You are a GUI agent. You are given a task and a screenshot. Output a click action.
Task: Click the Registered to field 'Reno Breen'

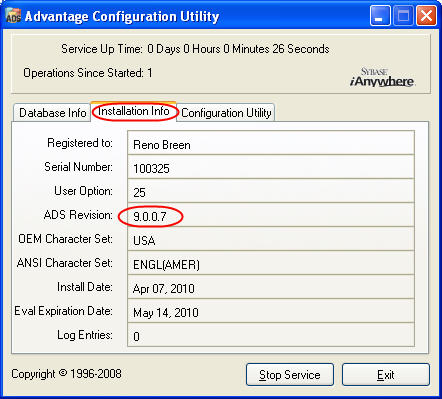tap(271, 143)
